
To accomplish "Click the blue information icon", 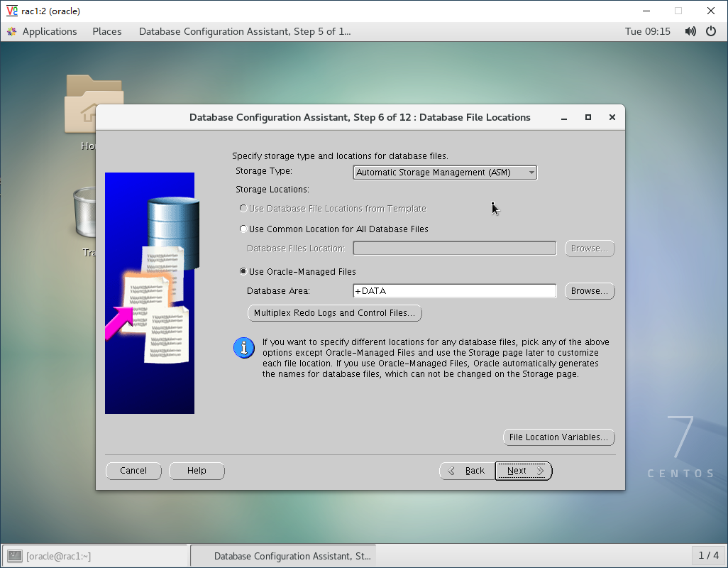I will (244, 348).
